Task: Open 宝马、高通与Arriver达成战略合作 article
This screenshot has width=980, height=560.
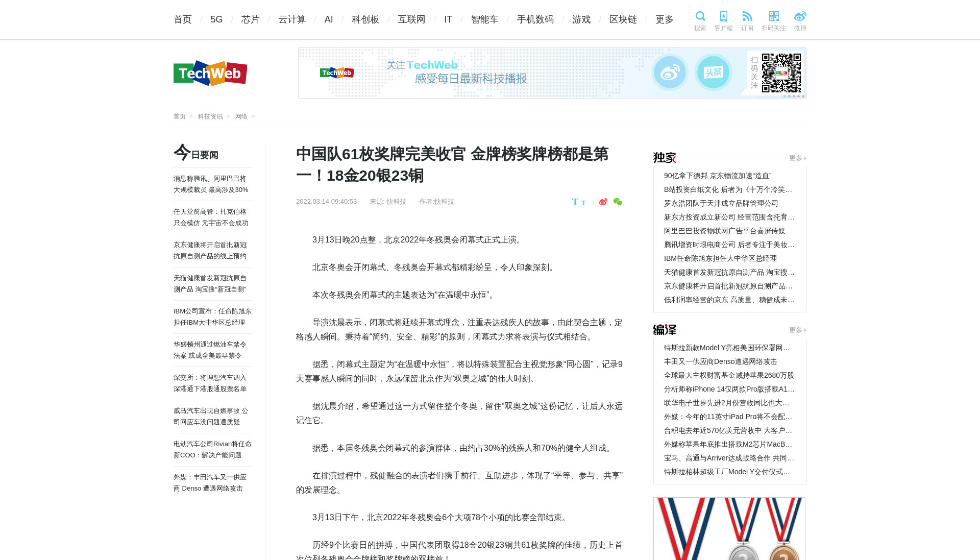Action: [x=729, y=458]
